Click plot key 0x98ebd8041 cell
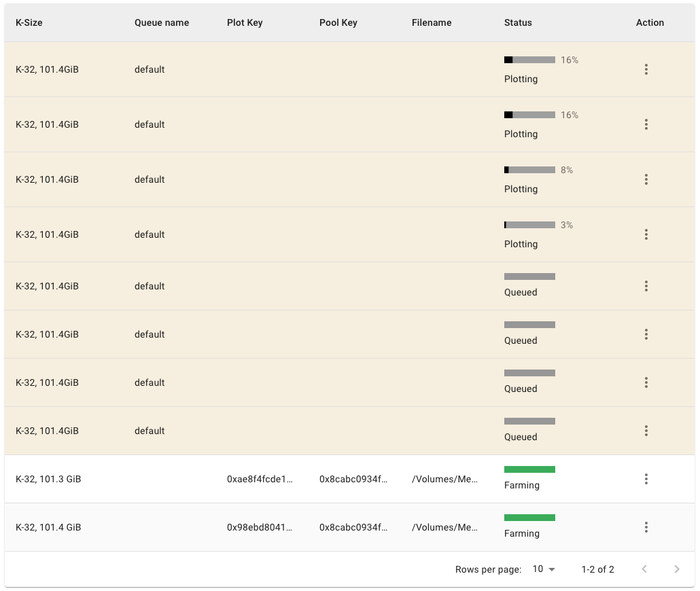The height and width of the screenshot is (591, 700). (260, 527)
